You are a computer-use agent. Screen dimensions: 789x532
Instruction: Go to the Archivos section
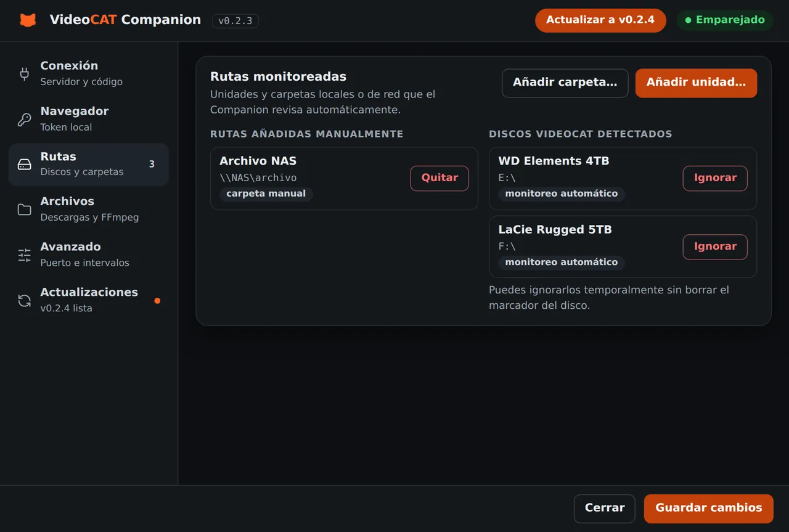(x=89, y=210)
